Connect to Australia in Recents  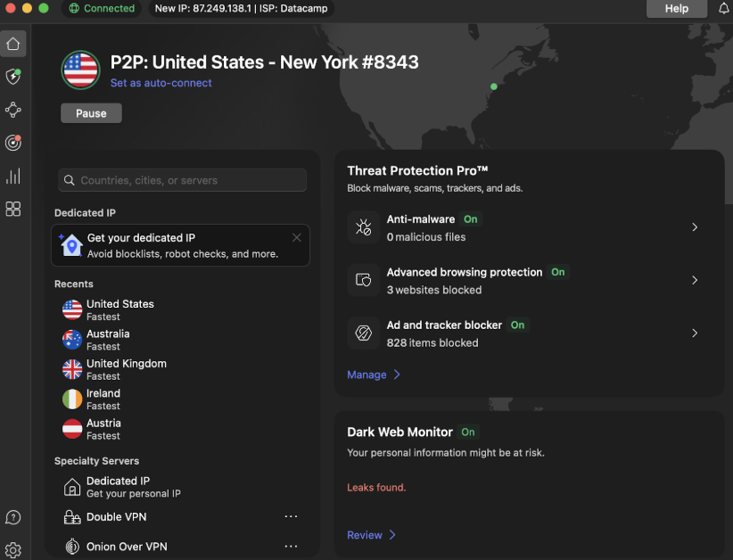coord(182,340)
